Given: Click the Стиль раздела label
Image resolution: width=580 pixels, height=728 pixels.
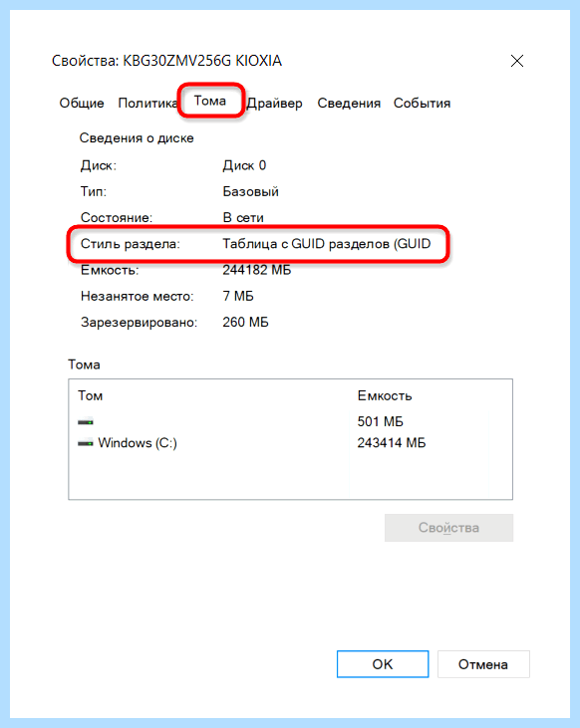Looking at the screenshot, I should tap(131, 244).
